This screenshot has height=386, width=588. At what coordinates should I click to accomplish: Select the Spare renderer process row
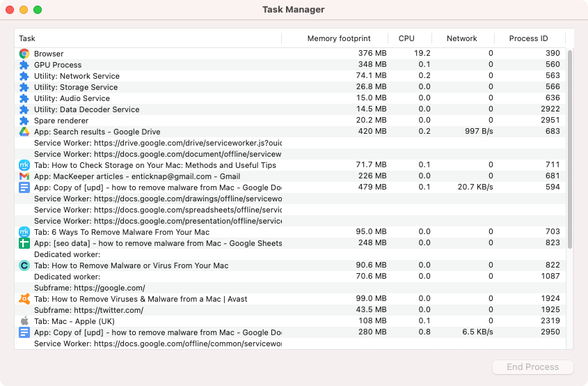click(290, 121)
